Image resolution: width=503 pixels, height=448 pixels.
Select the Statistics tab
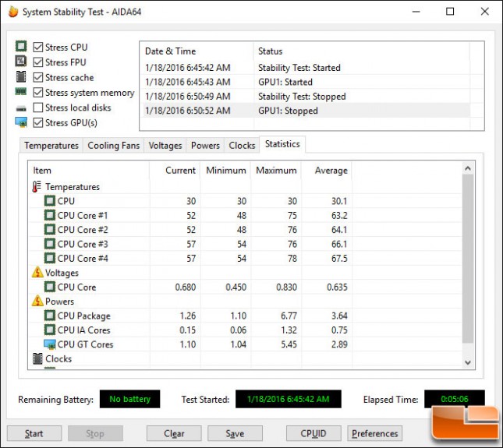282,144
